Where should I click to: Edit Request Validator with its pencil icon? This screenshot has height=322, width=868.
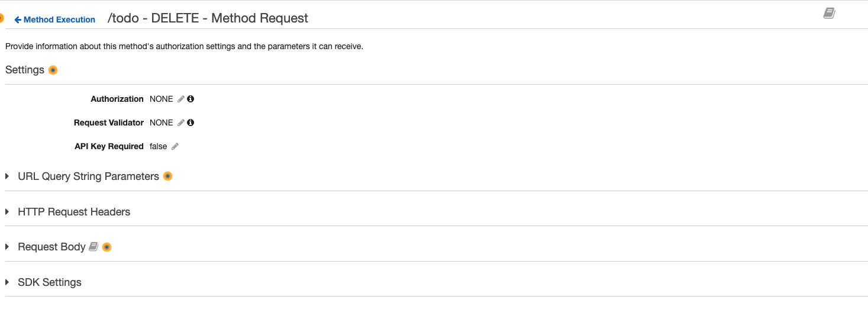181,123
